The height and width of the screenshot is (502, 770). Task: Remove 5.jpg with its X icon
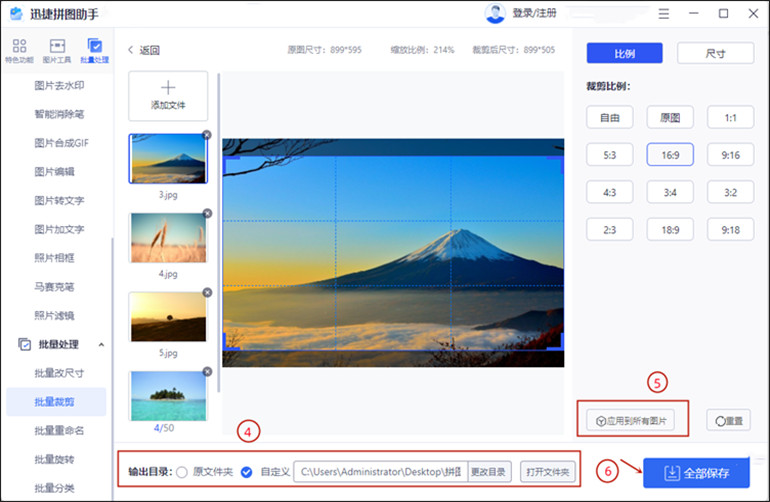tap(207, 292)
